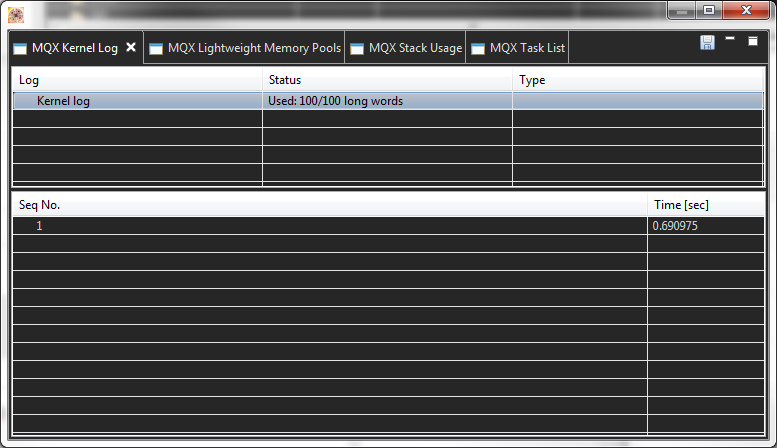Minimize the application window
The image size is (777, 448).
click(x=682, y=11)
